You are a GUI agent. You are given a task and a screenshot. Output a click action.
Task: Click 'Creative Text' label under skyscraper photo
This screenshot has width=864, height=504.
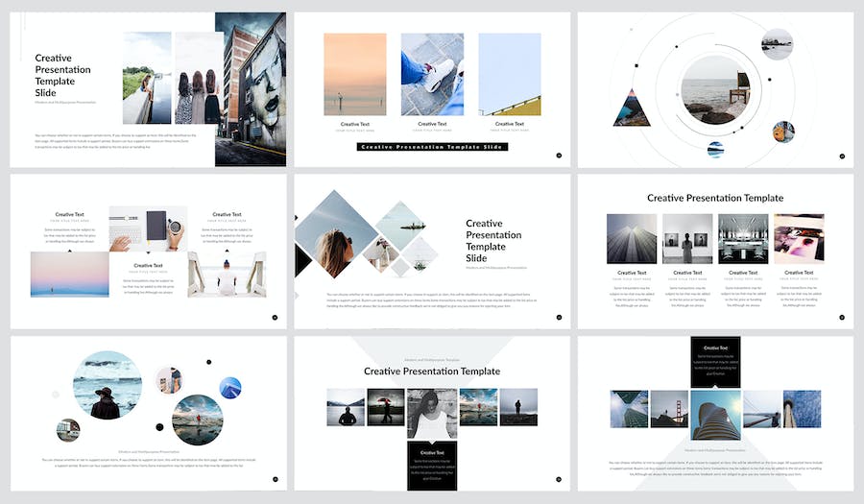632,273
